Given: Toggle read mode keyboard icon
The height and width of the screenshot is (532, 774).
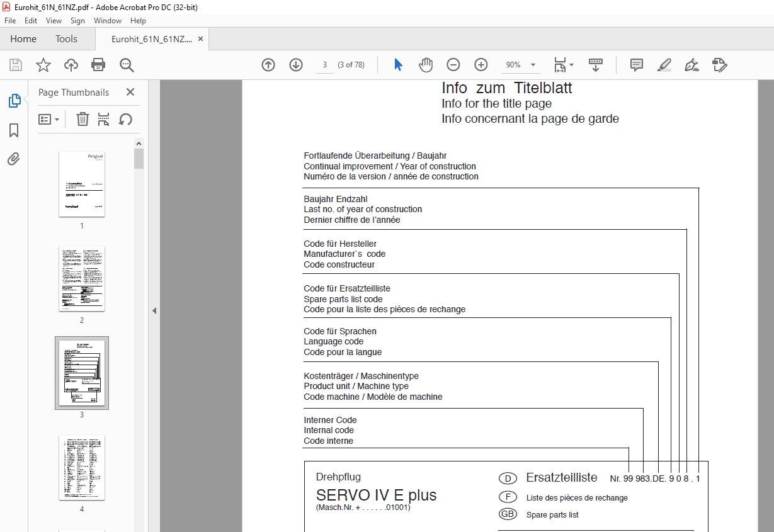Looking at the screenshot, I should tap(596, 65).
